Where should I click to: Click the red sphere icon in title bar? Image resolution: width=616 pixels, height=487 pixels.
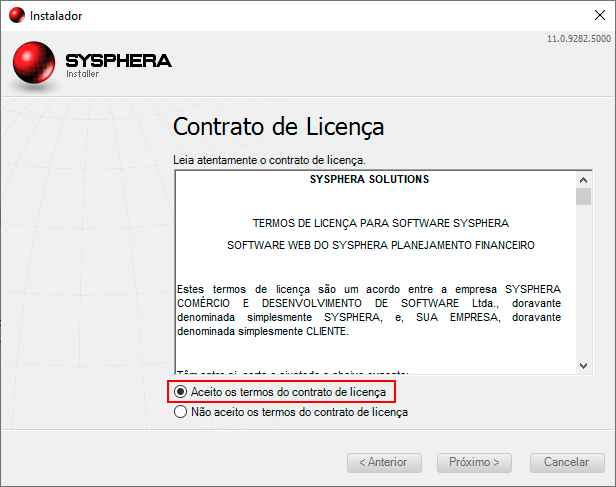16,15
